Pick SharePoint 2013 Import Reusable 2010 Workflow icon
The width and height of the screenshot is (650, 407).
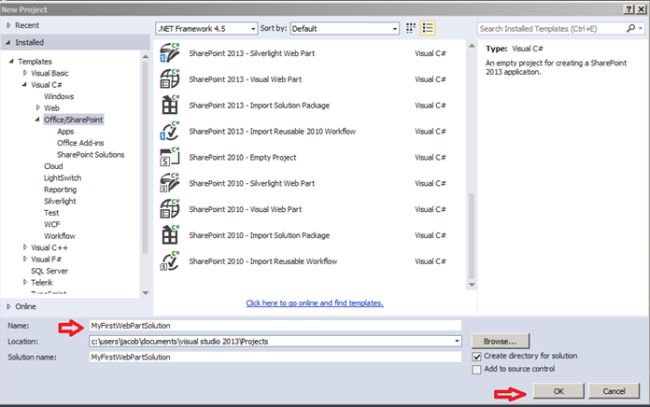point(170,131)
